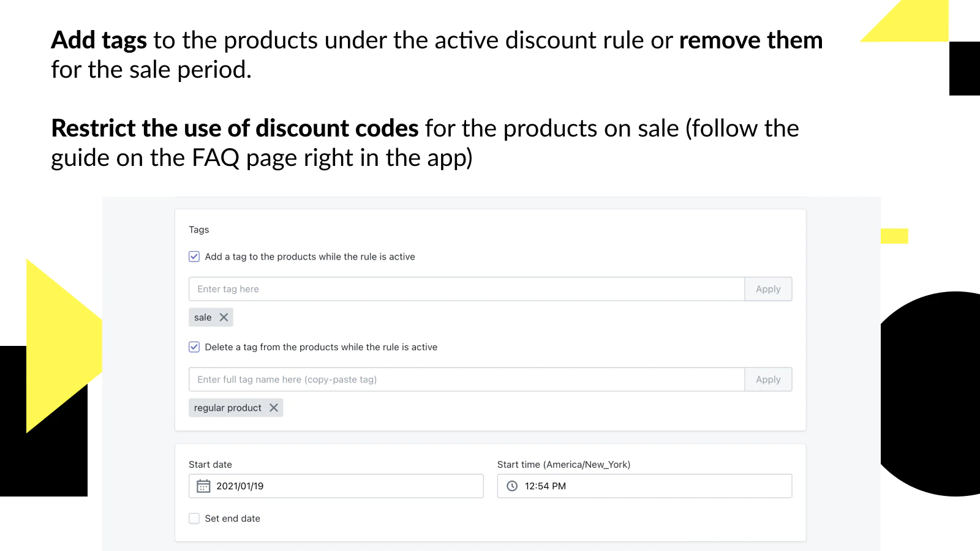Click 'Start time (America/New_York)' label
The height and width of the screenshot is (551, 980).
coord(563,465)
